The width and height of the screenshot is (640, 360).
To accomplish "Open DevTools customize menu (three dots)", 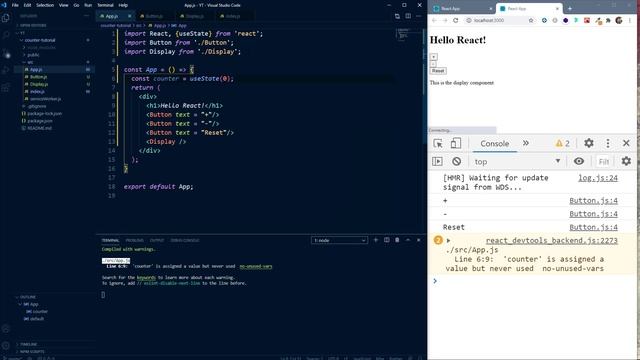I will [x=608, y=143].
